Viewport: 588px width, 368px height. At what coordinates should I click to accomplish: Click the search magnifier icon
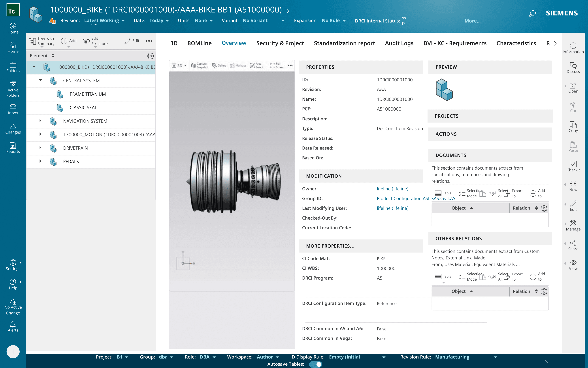coord(532,13)
